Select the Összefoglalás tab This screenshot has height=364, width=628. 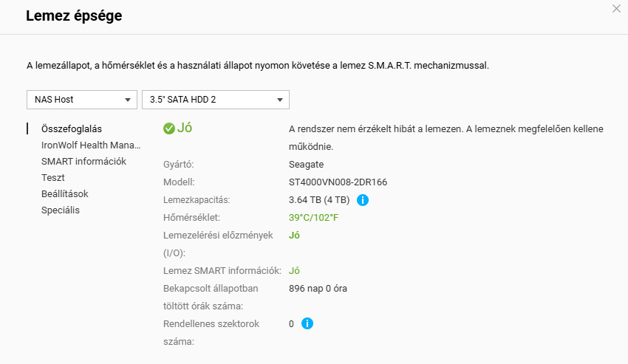[72, 128]
